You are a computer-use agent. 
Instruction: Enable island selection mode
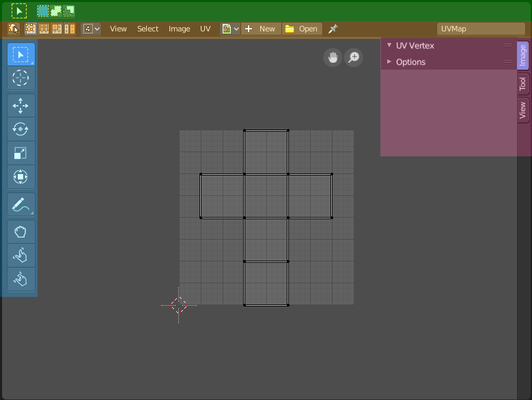click(x=70, y=29)
